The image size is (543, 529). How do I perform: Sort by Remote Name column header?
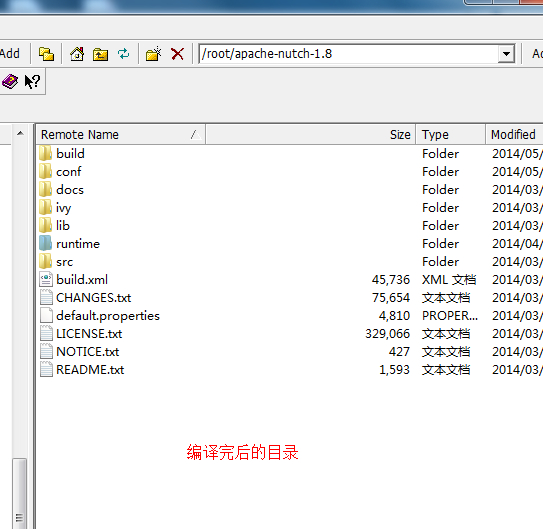(x=121, y=134)
